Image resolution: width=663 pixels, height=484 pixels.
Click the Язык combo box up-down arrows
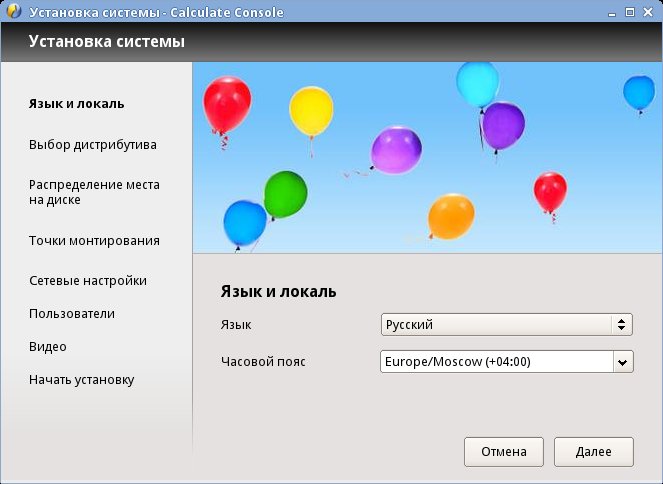coord(622,325)
